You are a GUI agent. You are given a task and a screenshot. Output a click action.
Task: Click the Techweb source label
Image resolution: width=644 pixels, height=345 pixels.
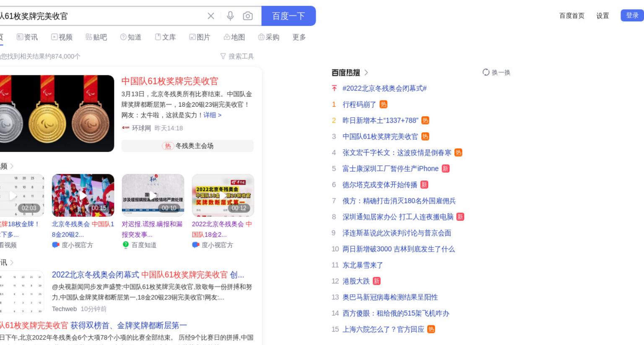coord(64,309)
